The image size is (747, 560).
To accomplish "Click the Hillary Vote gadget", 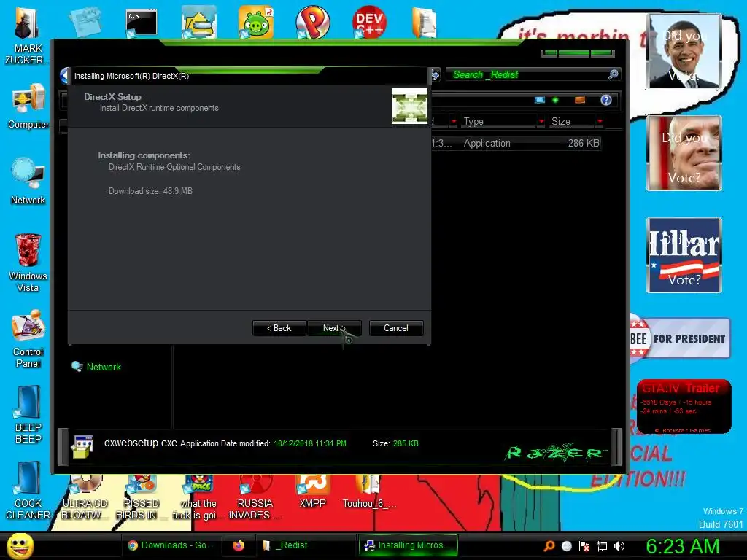I will [x=684, y=255].
